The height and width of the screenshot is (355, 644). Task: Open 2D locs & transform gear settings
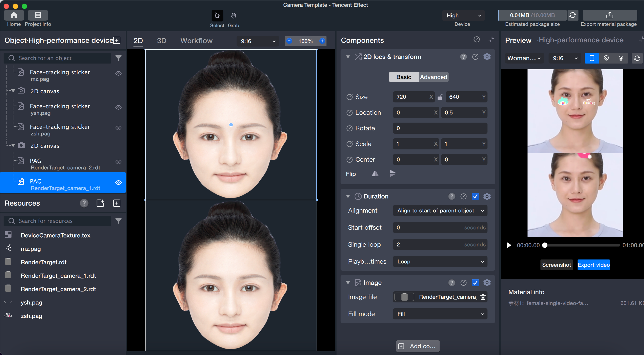[487, 57]
